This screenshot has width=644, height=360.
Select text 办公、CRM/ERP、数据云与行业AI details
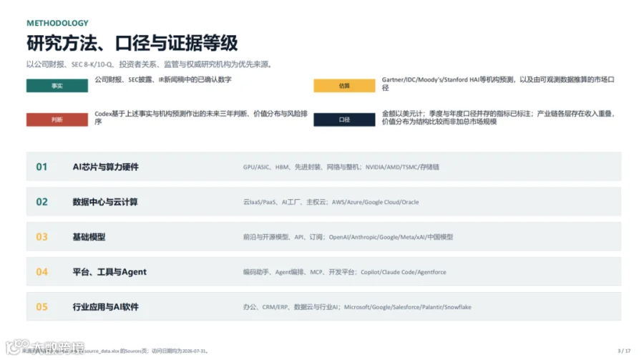357,306
